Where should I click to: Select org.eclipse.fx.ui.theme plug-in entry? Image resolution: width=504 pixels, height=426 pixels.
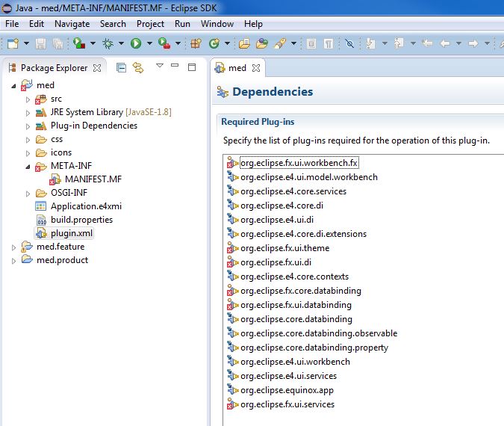[284, 248]
